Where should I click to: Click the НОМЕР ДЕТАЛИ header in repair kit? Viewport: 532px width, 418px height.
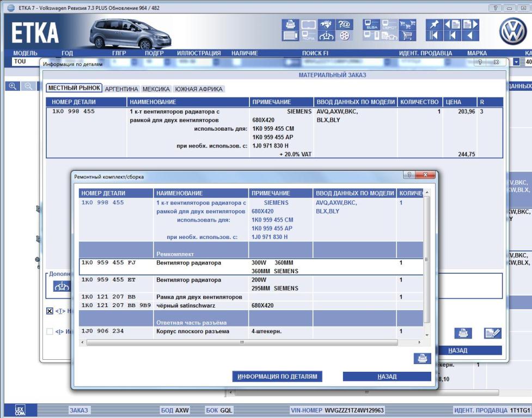point(116,193)
